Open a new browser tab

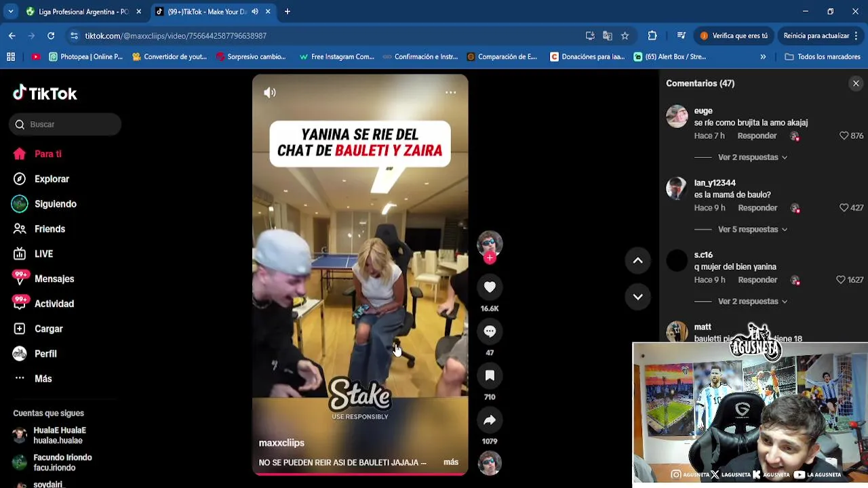coord(288,12)
